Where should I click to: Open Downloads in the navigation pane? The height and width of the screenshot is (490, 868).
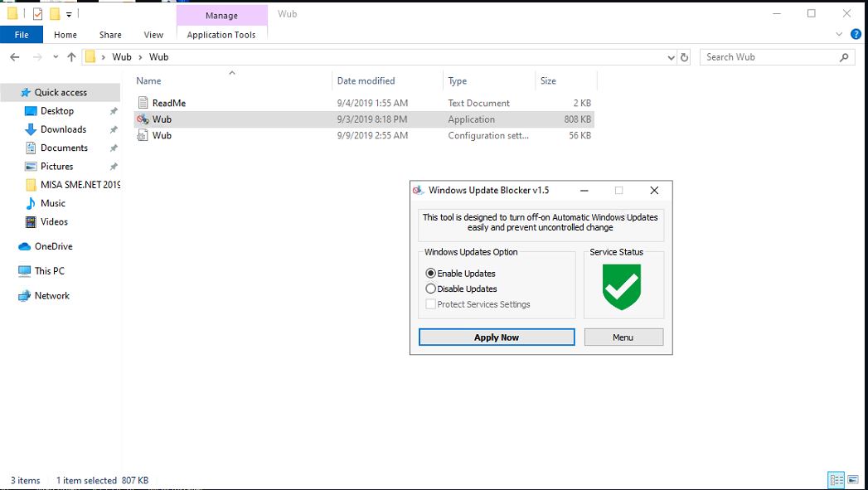point(63,129)
